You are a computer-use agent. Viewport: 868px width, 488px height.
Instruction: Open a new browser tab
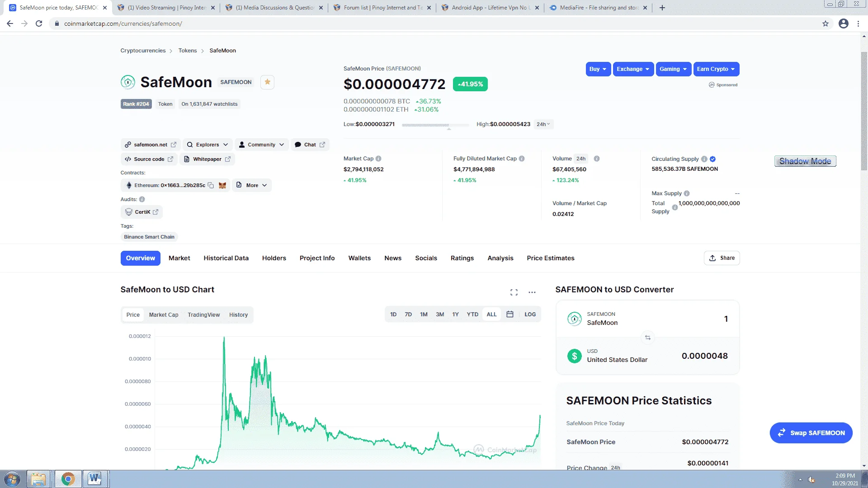coord(662,8)
